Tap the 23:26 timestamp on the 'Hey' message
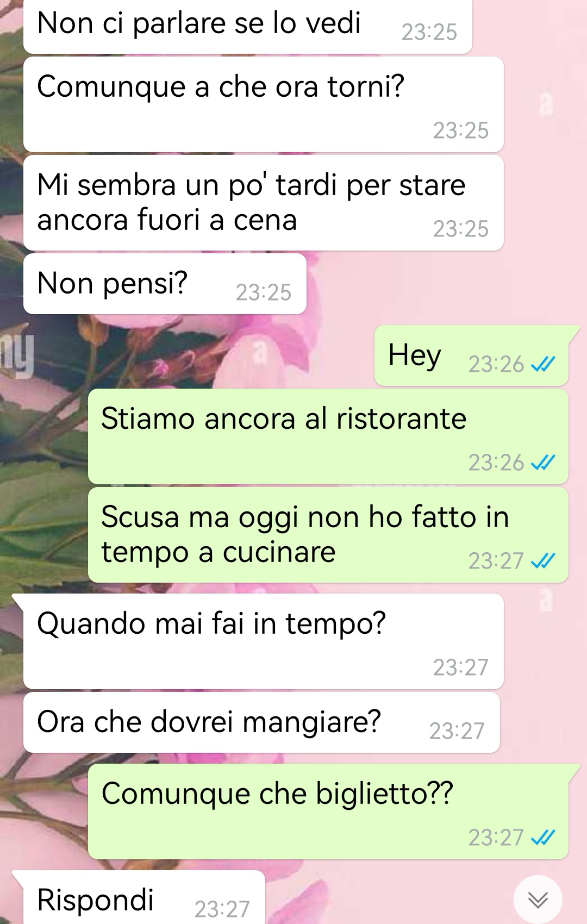The height and width of the screenshot is (924, 587). [496, 365]
